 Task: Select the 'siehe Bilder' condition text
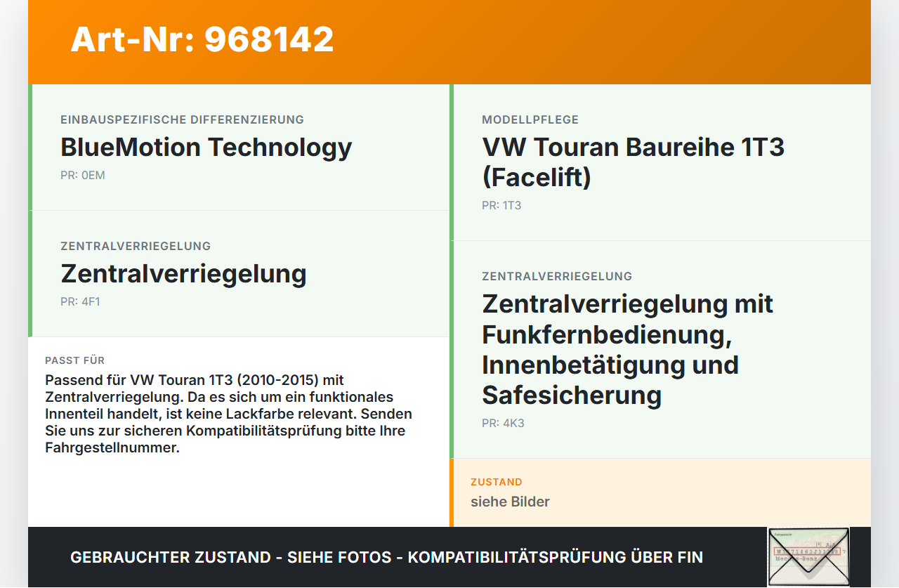tap(511, 502)
